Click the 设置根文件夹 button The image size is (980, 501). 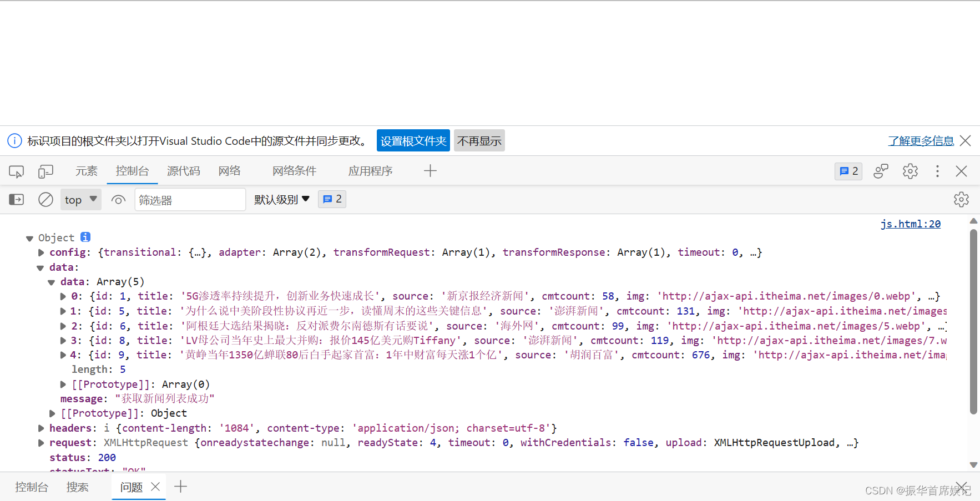413,140
